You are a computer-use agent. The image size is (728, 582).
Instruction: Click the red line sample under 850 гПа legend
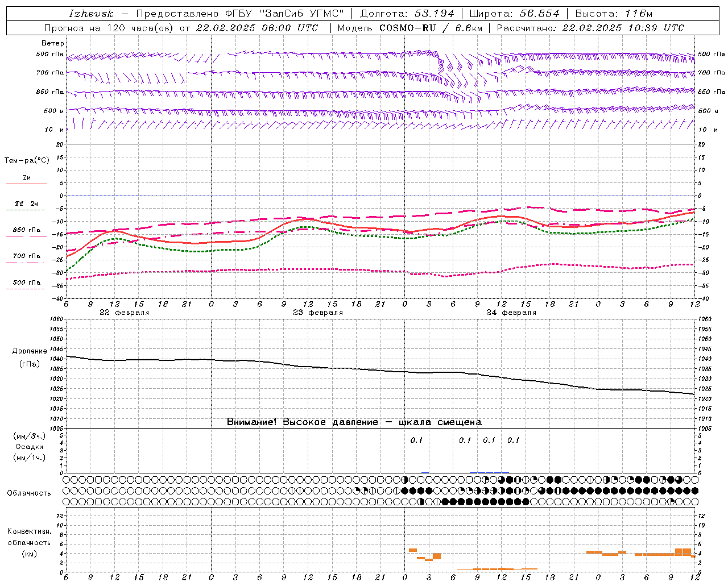[x=26, y=236]
